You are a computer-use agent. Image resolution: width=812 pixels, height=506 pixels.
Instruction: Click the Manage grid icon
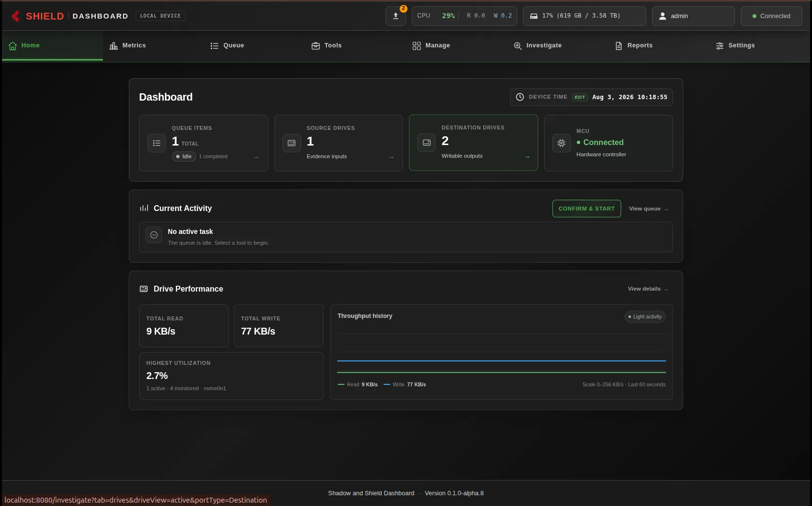click(416, 45)
